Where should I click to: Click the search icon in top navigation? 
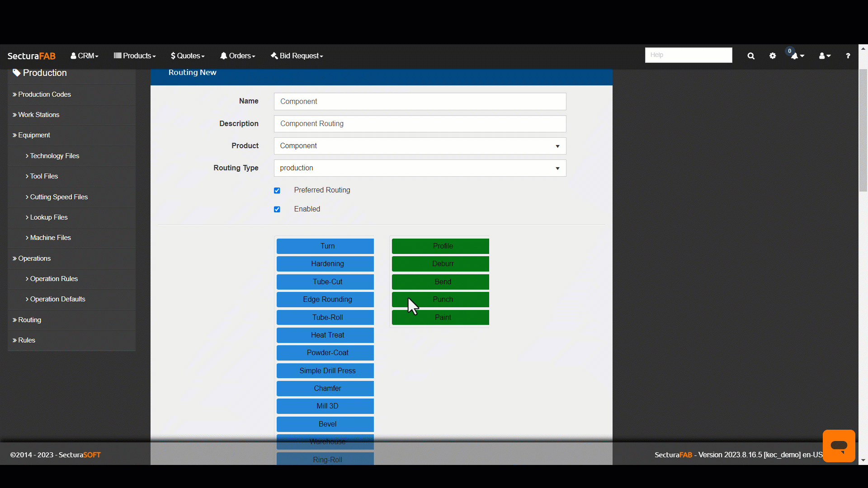click(x=750, y=55)
